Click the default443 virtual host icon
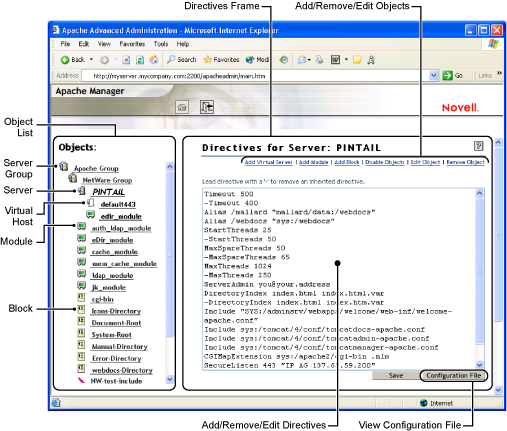The height and width of the screenshot is (431, 507). (x=90, y=203)
